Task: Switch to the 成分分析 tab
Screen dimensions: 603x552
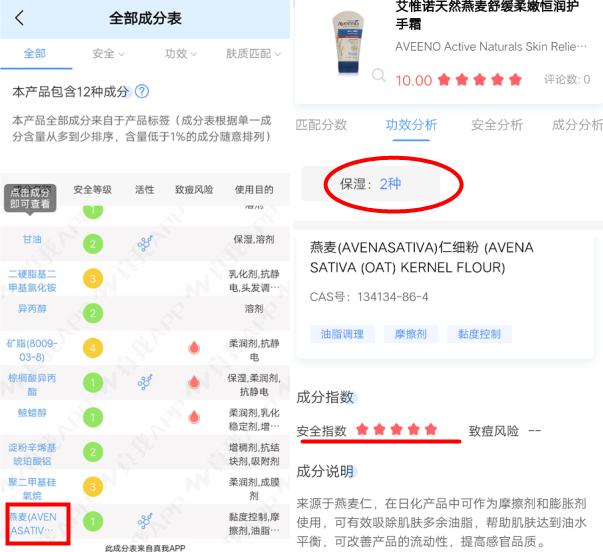Action: point(577,125)
